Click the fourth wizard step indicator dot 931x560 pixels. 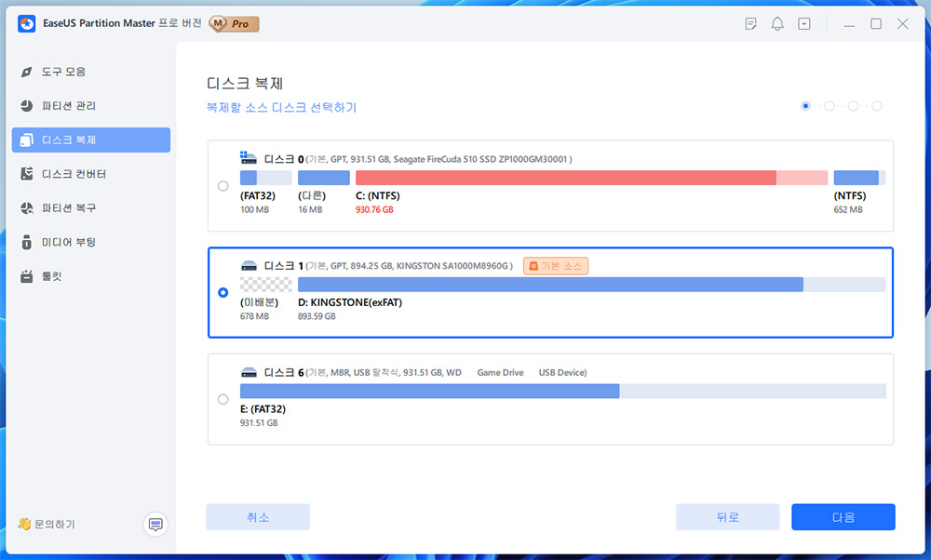(877, 106)
